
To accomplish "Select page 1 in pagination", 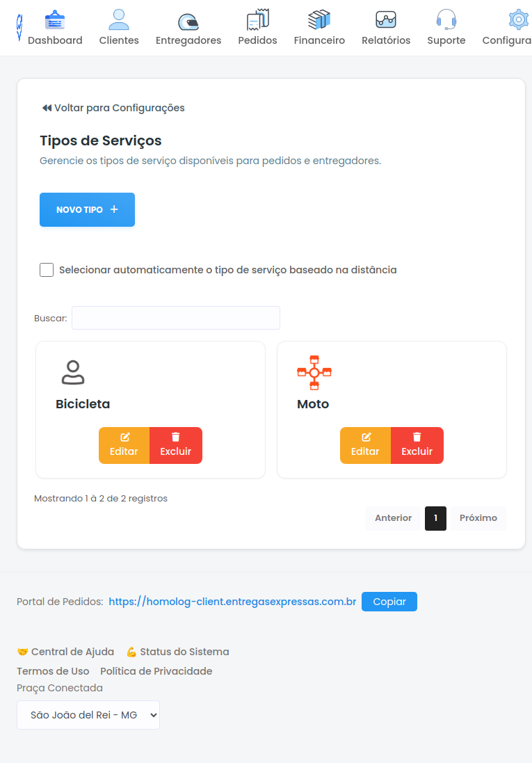I will pos(435,518).
